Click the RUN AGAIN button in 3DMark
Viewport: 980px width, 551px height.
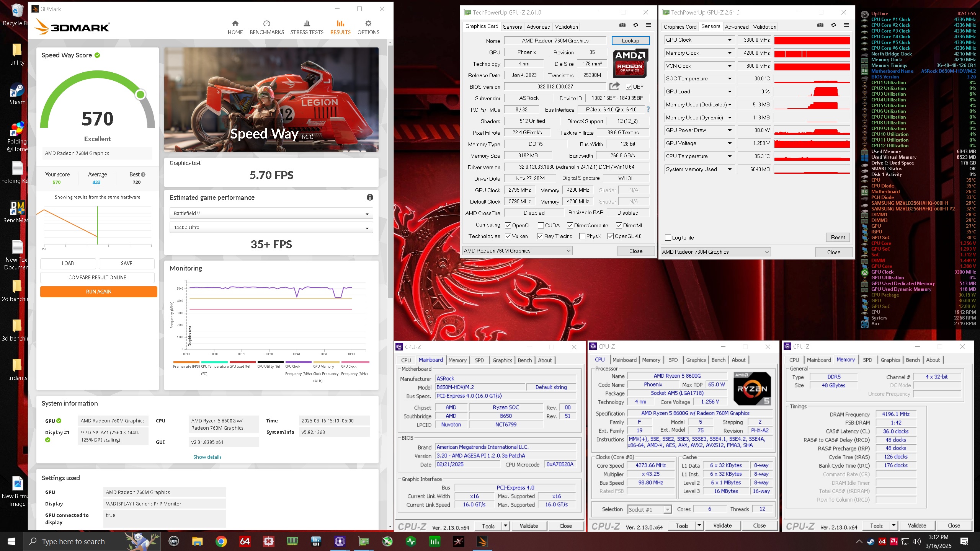[98, 292]
